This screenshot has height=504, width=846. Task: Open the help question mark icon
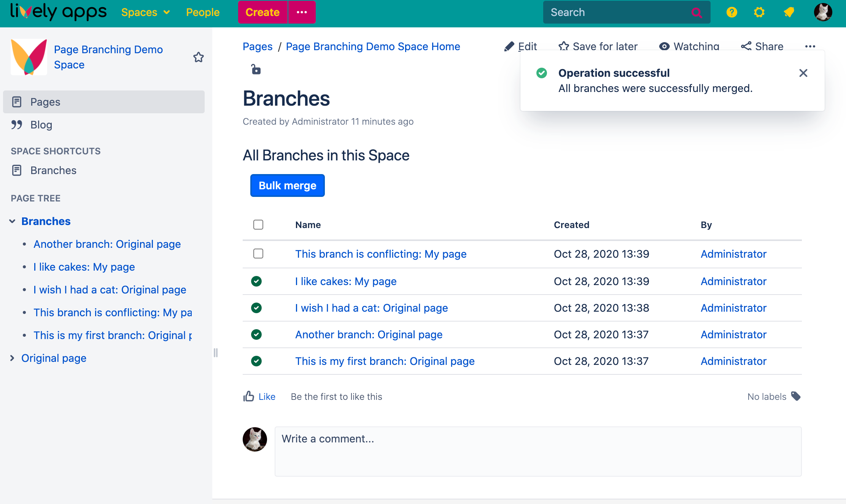point(732,13)
